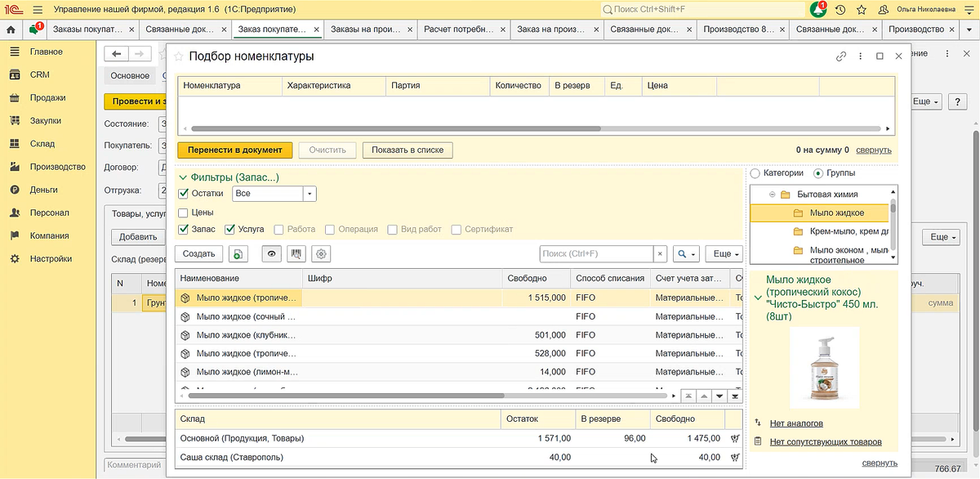Collapse the Фильтры section

182,177
